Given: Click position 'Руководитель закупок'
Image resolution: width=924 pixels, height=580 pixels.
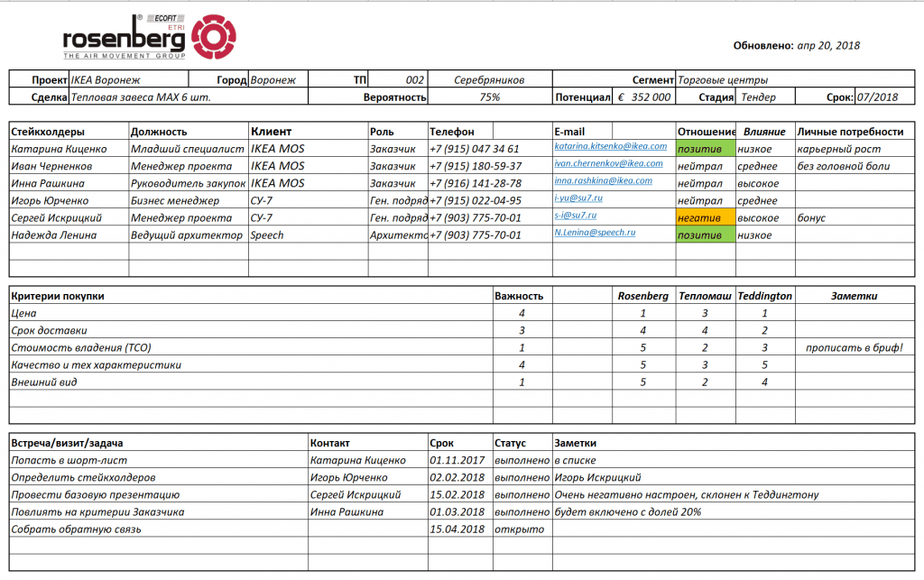Looking at the screenshot, I should [188, 183].
